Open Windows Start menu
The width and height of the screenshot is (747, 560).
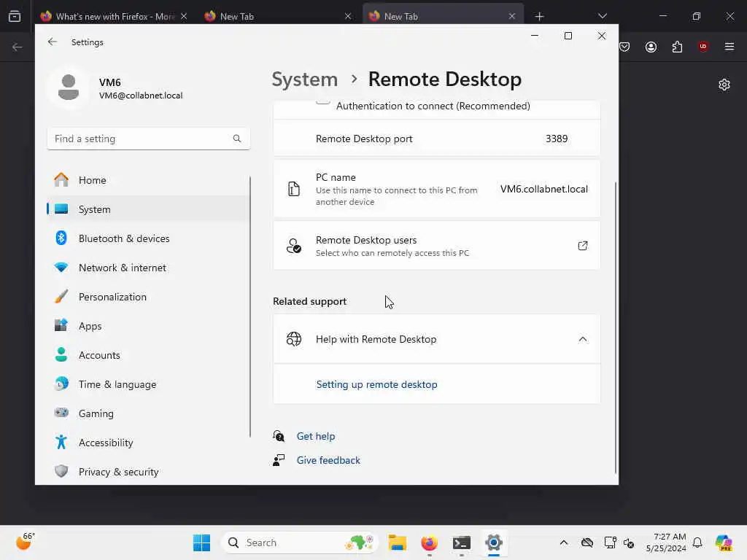click(x=201, y=542)
